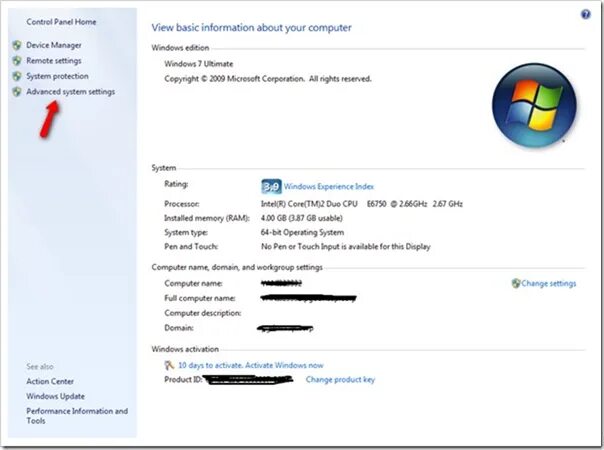Open Performance Information and Tools link
This screenshot has height=450, width=604.
(x=77, y=416)
